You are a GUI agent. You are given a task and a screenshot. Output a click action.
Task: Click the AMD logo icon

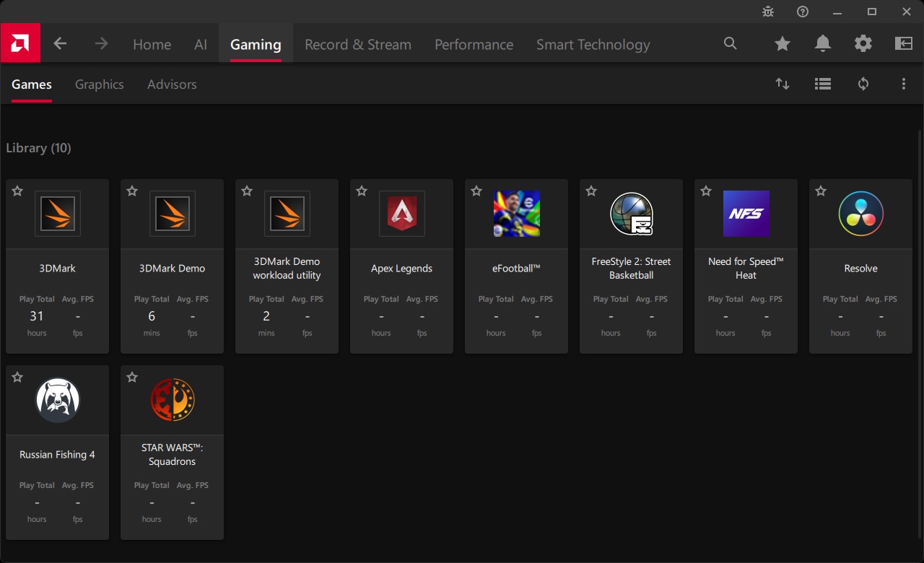tap(20, 43)
